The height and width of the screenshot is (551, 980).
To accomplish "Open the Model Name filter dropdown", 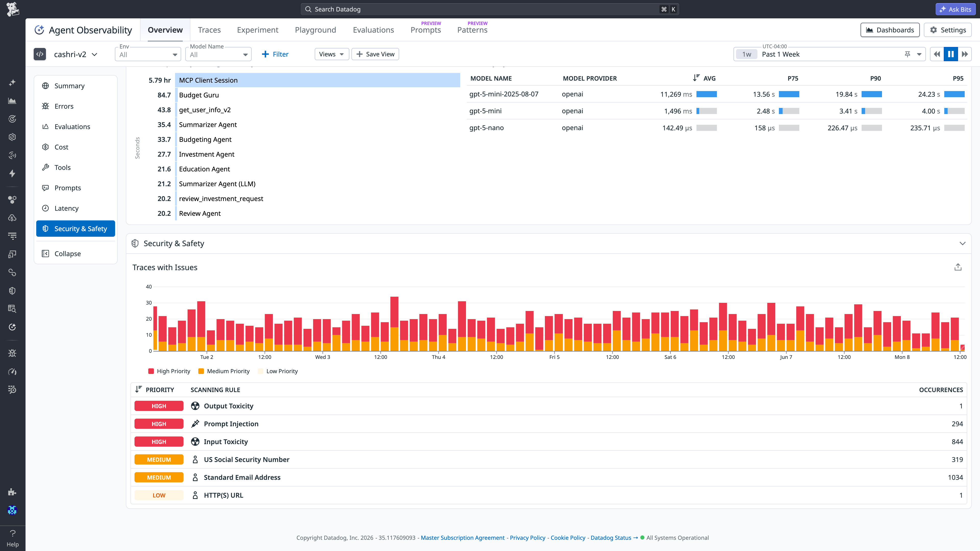I will click(x=218, y=54).
